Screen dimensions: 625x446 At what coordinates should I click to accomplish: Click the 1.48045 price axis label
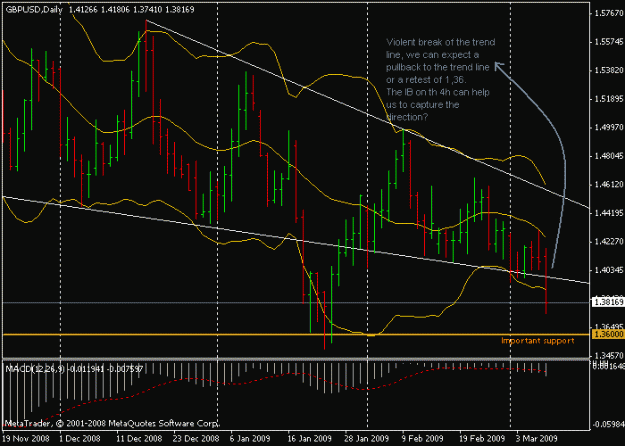click(609, 156)
